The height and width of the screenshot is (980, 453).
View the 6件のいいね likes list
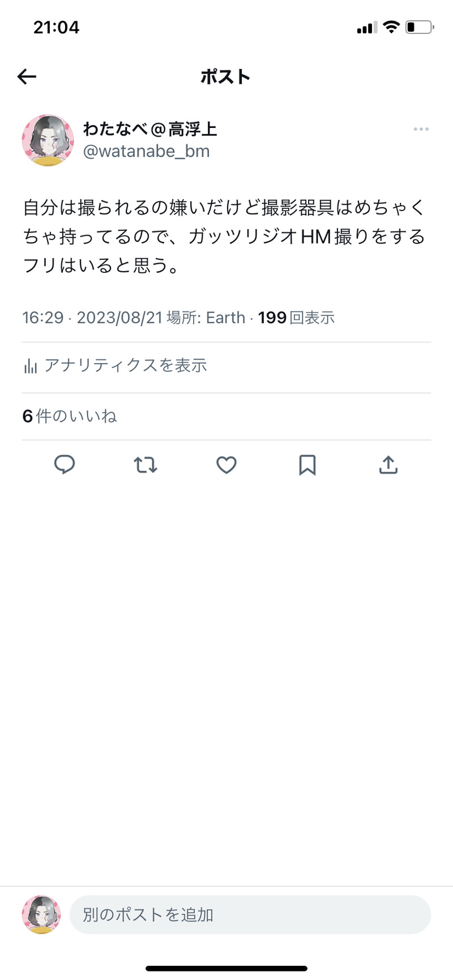pos(70,417)
